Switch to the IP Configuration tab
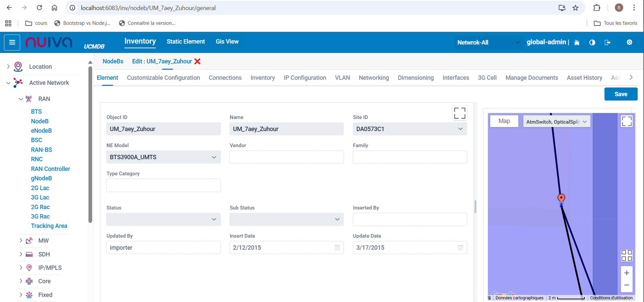This screenshot has width=644, height=302. coord(305,78)
